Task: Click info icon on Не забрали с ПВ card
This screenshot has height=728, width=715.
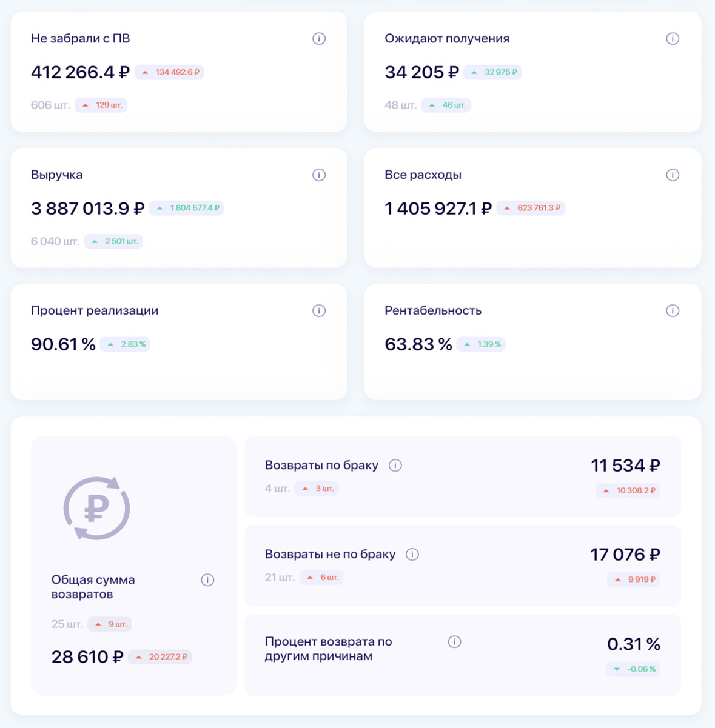Action: 319,39
